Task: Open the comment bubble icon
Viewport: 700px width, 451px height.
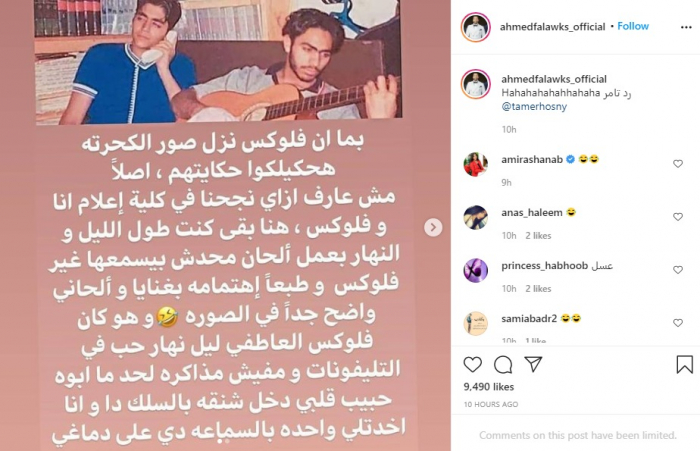Action: coord(503,365)
